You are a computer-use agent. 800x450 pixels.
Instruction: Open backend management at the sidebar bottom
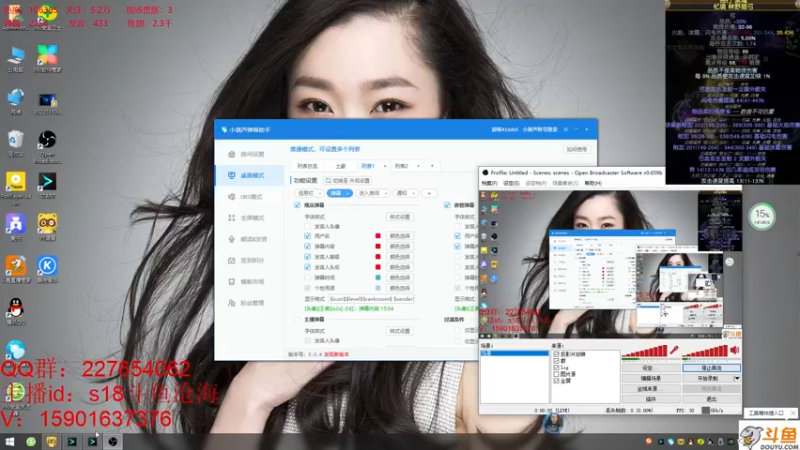coord(249,303)
